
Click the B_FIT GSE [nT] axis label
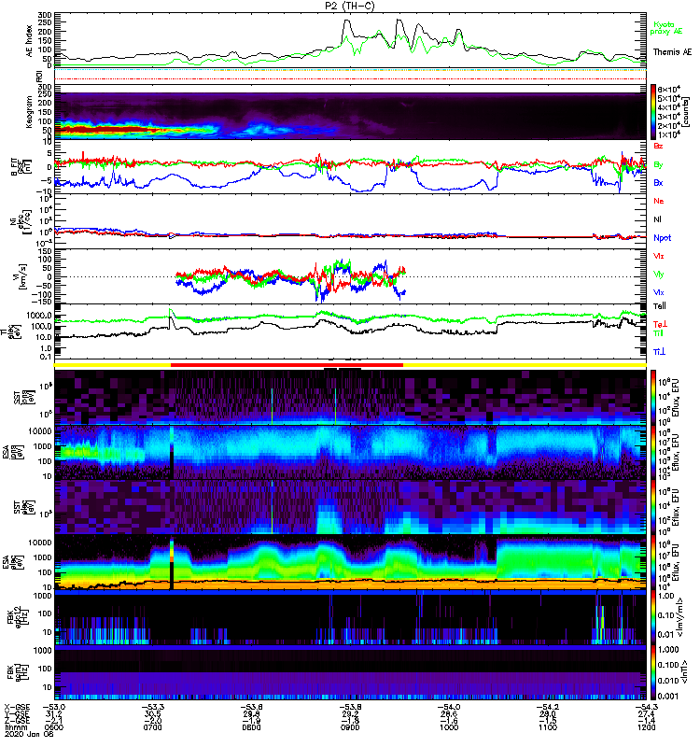(x=21, y=167)
